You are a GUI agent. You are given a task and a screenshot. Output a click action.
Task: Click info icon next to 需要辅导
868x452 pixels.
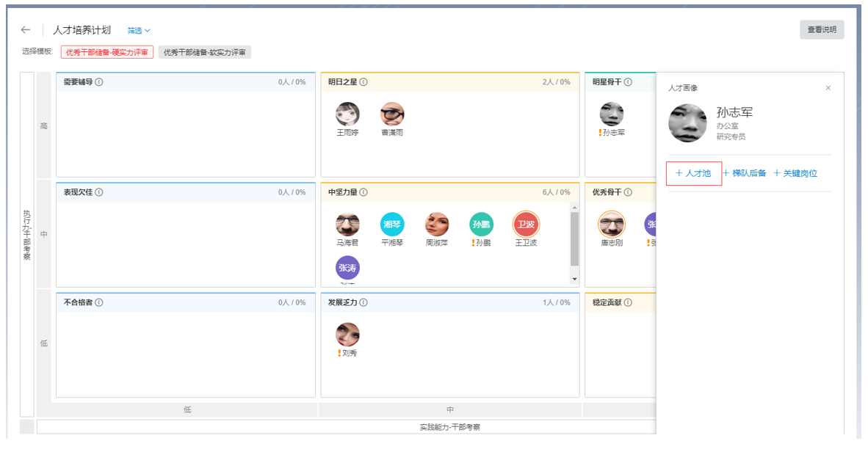click(x=99, y=82)
